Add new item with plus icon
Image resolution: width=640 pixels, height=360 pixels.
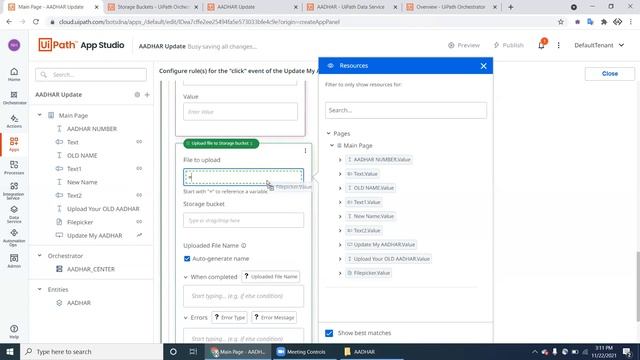coord(147,95)
